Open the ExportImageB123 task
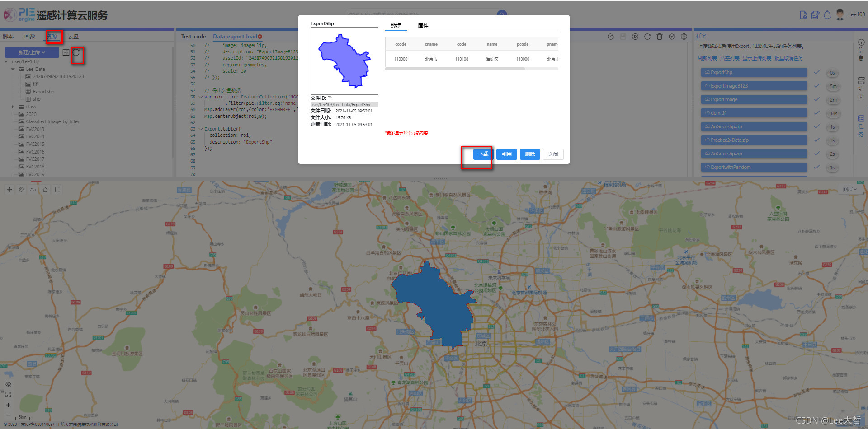The width and height of the screenshot is (868, 429). (754, 86)
